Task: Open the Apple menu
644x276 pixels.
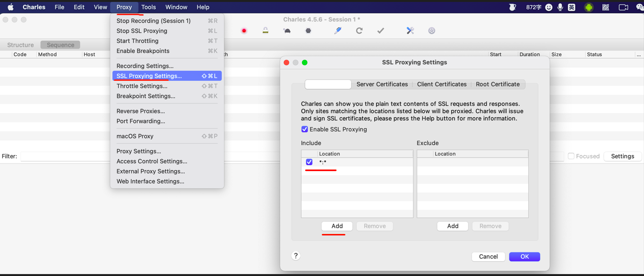Action: (10, 7)
